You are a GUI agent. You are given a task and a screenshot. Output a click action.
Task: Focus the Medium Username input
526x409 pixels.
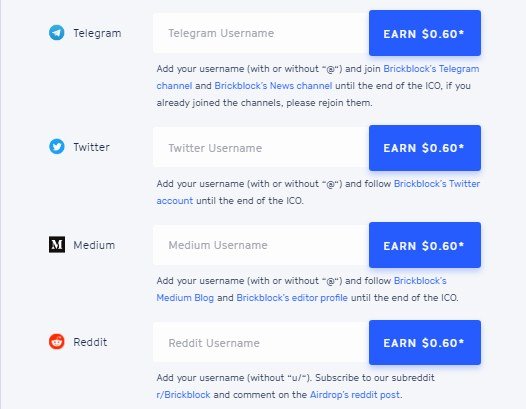click(261, 245)
